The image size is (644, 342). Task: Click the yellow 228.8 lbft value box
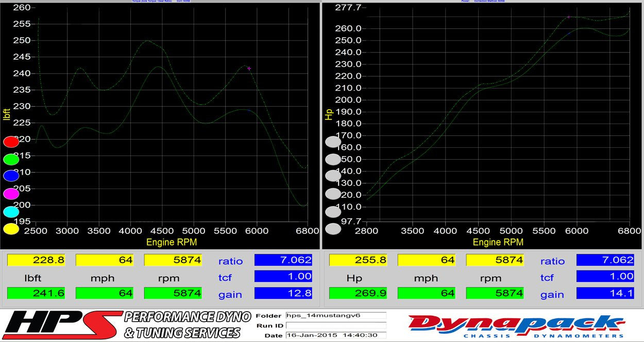click(x=37, y=260)
